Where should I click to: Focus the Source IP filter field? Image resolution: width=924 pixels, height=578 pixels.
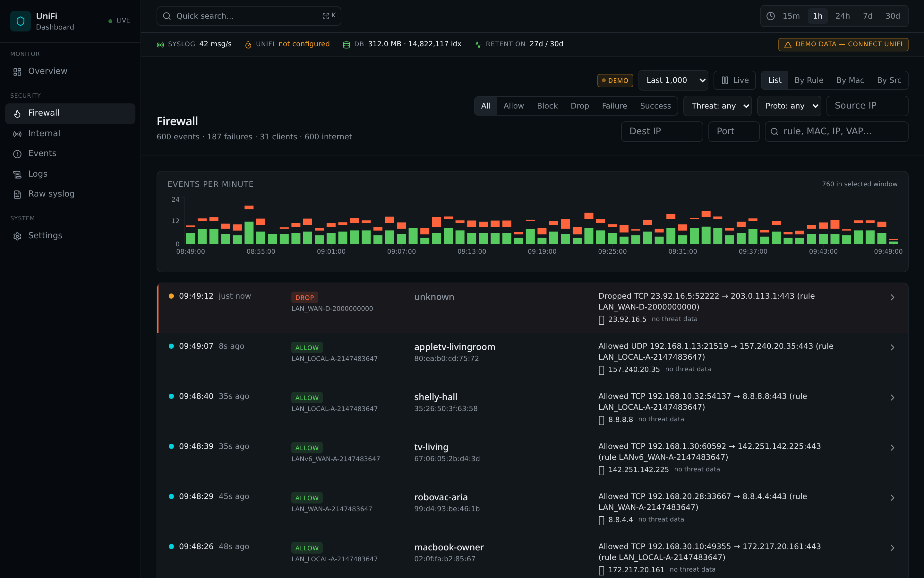click(x=867, y=106)
